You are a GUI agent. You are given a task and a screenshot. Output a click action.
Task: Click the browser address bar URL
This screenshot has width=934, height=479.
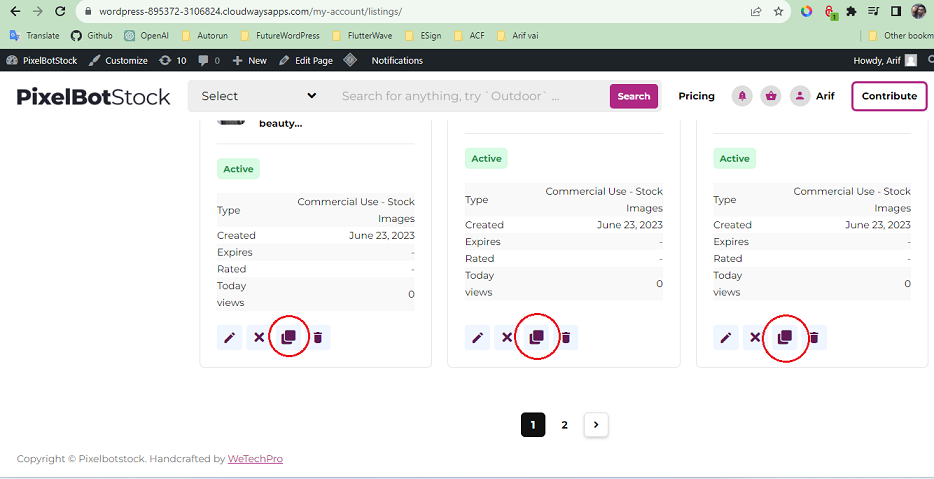click(250, 11)
